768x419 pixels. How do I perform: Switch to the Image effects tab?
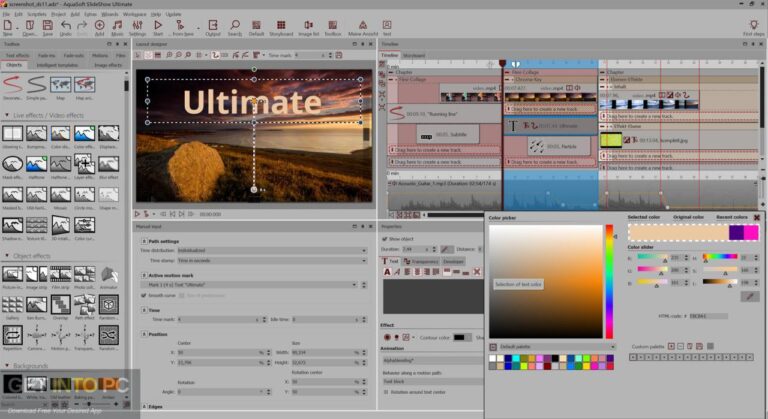coord(108,65)
